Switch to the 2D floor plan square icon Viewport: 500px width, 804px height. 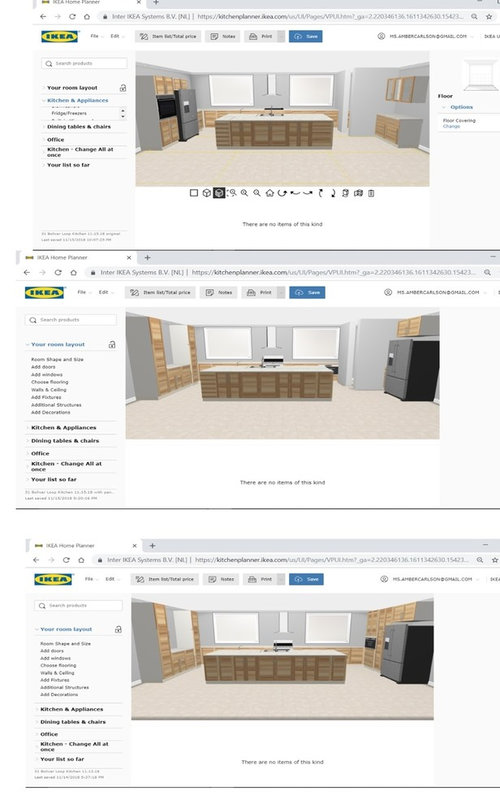point(194,193)
